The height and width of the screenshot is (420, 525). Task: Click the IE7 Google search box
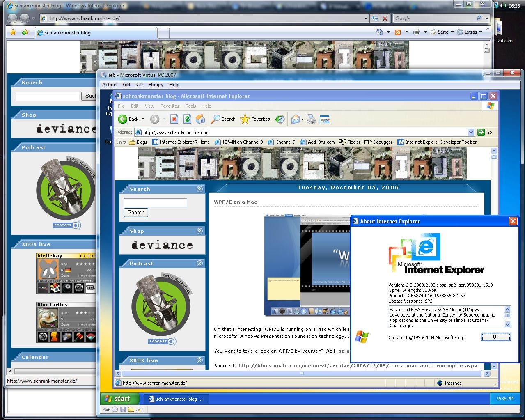point(433,18)
